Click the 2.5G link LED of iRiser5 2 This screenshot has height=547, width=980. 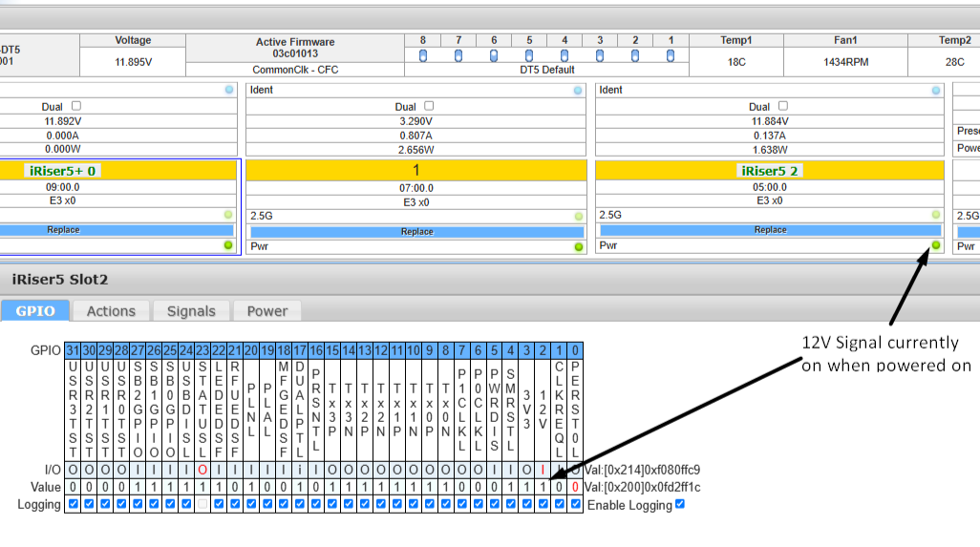coord(936,215)
